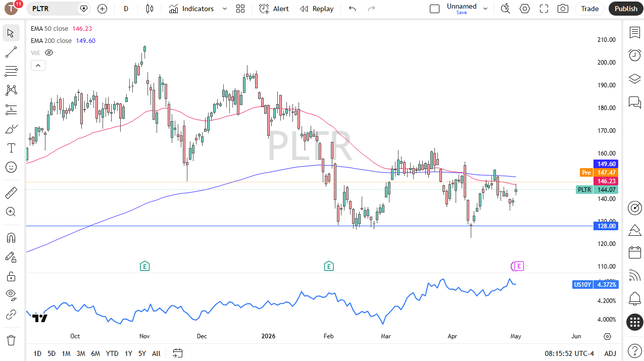Select the 1Y date range

128,353
